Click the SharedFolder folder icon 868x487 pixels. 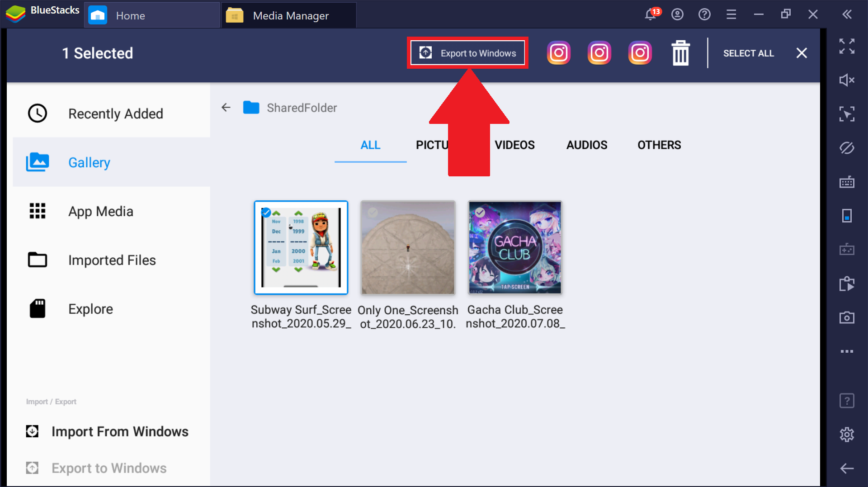(251, 108)
